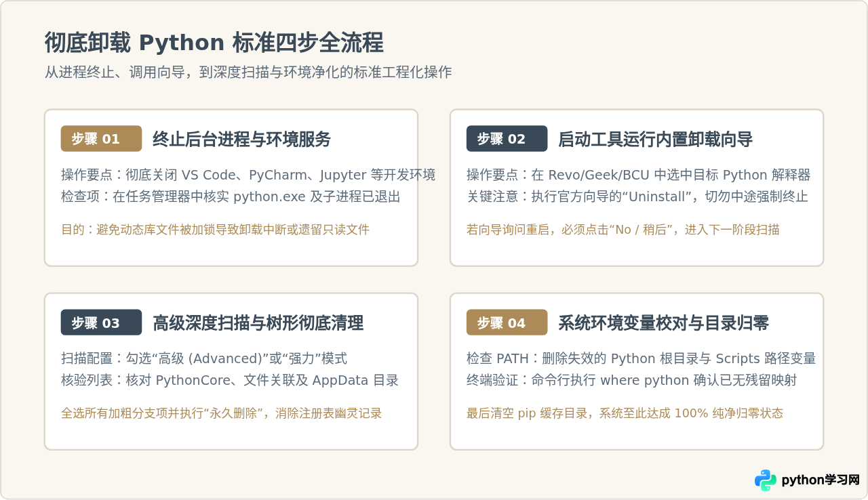Click the note about 永久删除 registry records
This screenshot has height=500, width=868.
[221, 413]
